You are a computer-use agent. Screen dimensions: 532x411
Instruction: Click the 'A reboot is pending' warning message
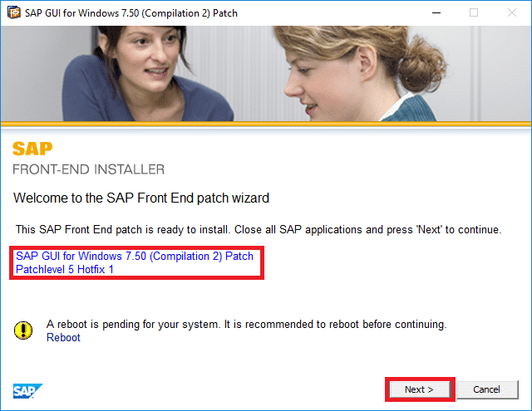pos(246,325)
